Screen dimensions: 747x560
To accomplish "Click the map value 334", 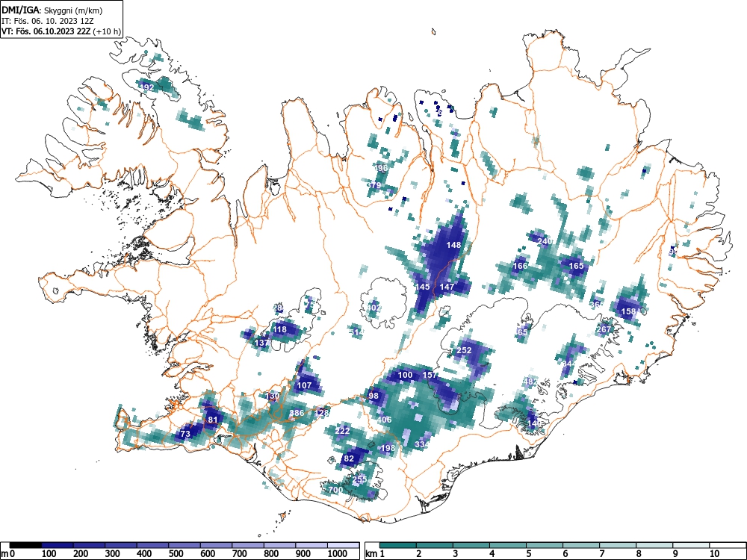I will pos(422,444).
